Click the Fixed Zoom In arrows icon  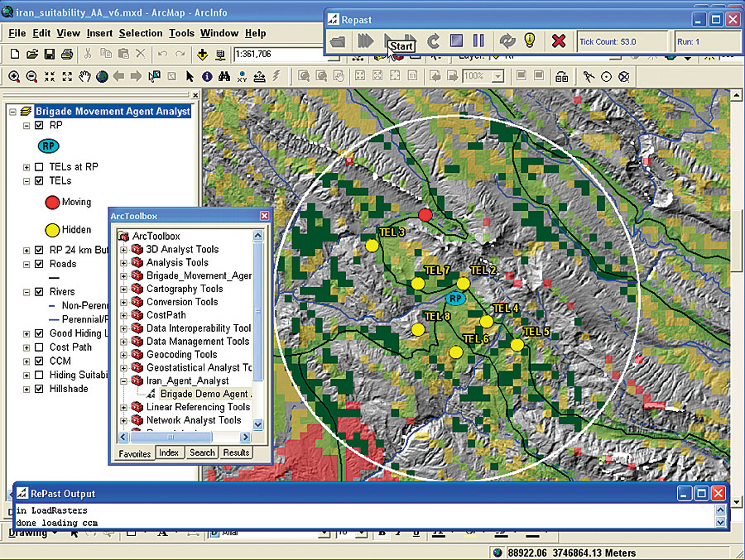[x=50, y=76]
